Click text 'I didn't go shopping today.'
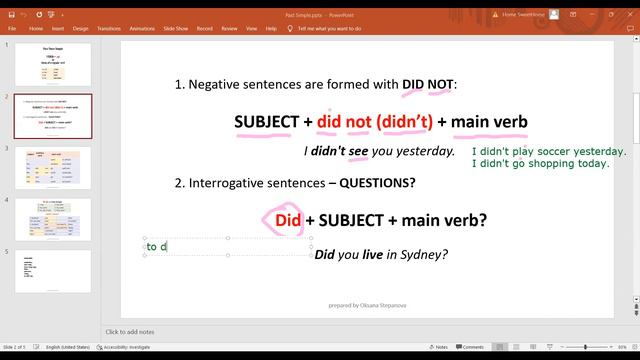This screenshot has height=360, width=640. tap(540, 164)
